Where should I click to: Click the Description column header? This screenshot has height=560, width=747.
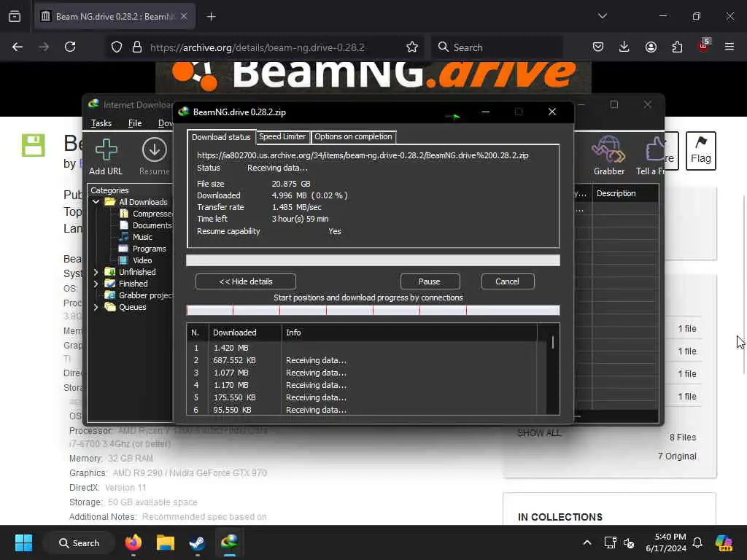pos(625,193)
